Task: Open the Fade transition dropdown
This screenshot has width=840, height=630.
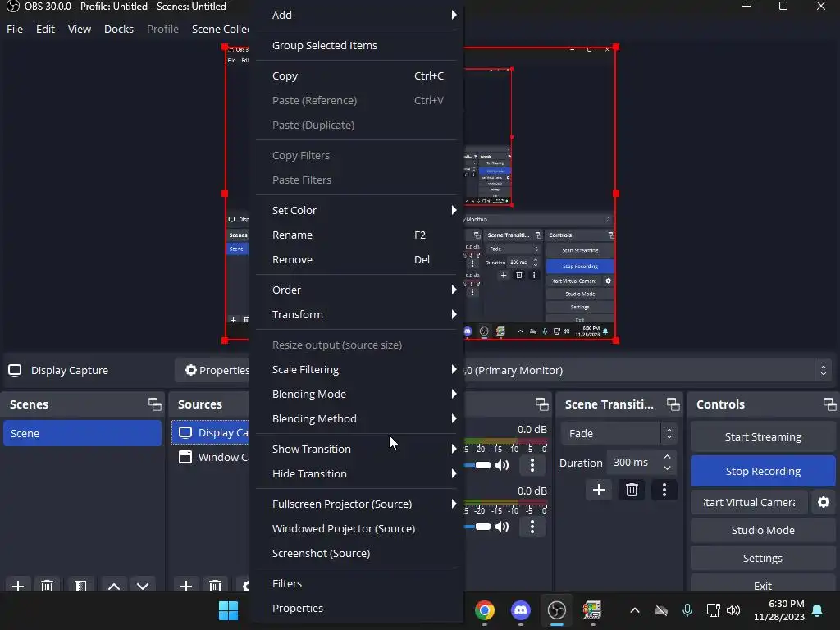Action: tap(619, 433)
